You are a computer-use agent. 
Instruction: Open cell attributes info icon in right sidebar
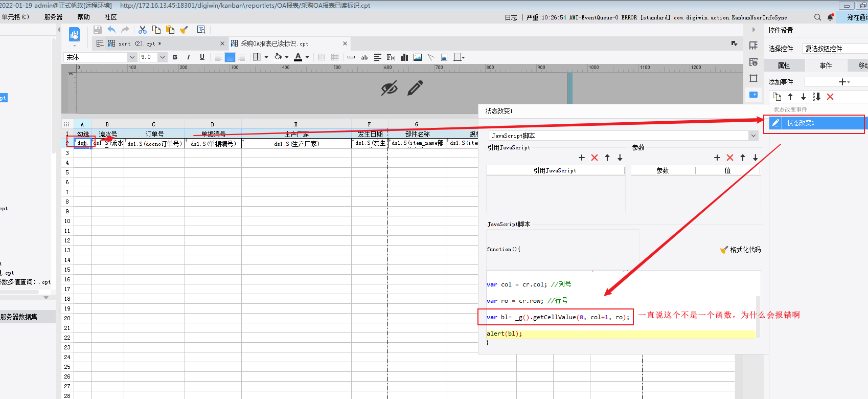[x=753, y=62]
